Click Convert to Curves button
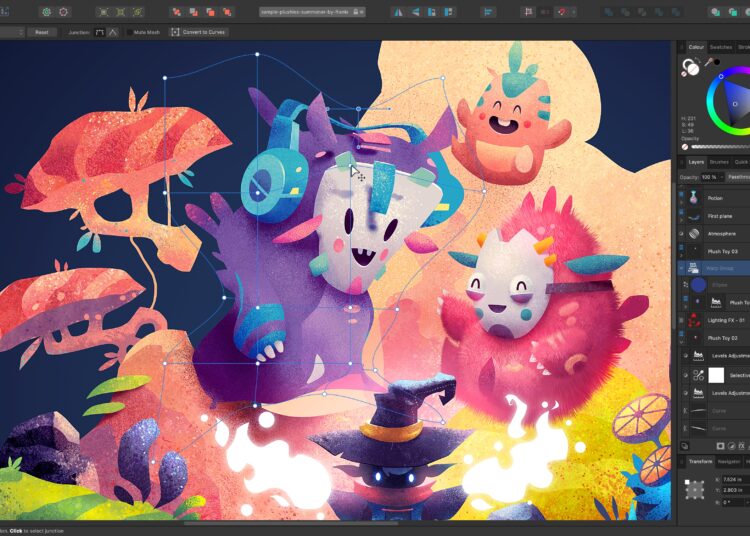The image size is (750, 536). (x=199, y=32)
